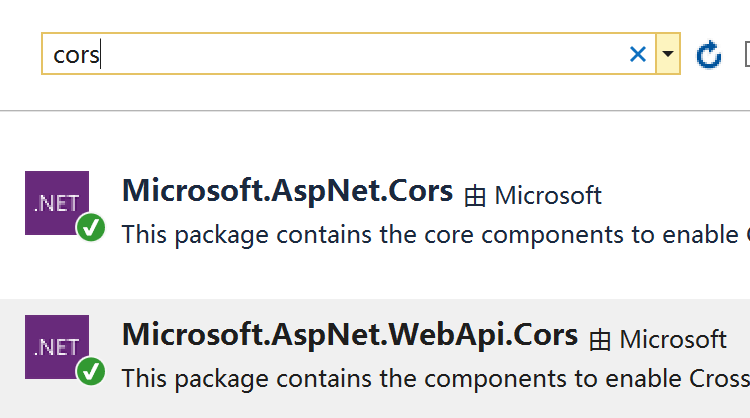Click the 由 character beside Microsoft.AspNet.Cors
Viewport: 750px width, 418px height.
[x=475, y=196]
